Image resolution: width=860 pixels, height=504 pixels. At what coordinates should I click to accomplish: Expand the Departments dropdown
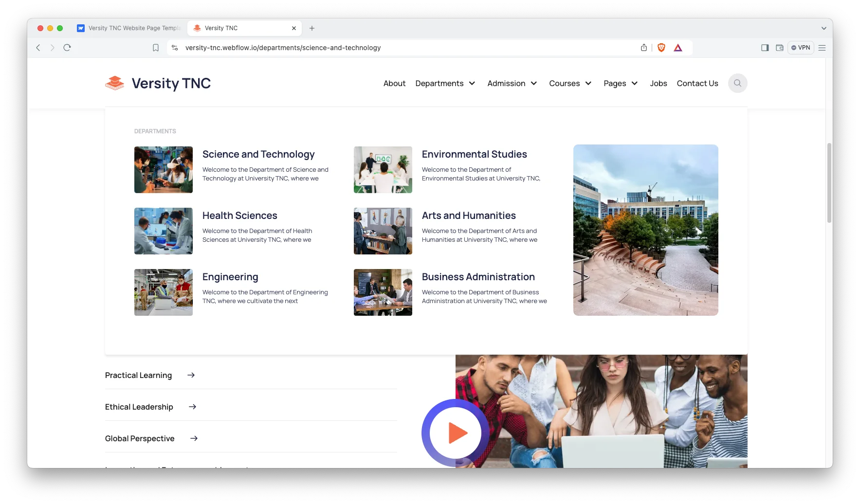445,83
